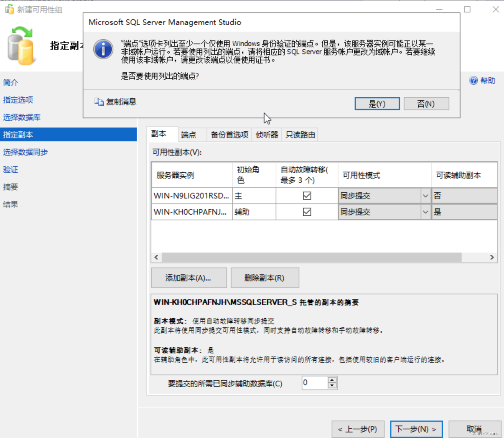The width and height of the screenshot is (504, 438).
Task: Open availability mode dropdown for WIN-N9LIG201RSD row
Action: tap(425, 196)
